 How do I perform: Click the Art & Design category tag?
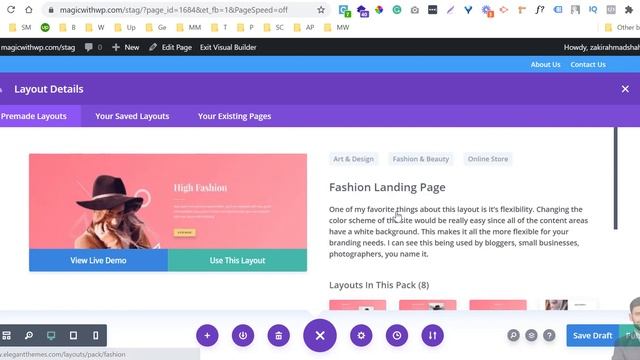point(353,159)
